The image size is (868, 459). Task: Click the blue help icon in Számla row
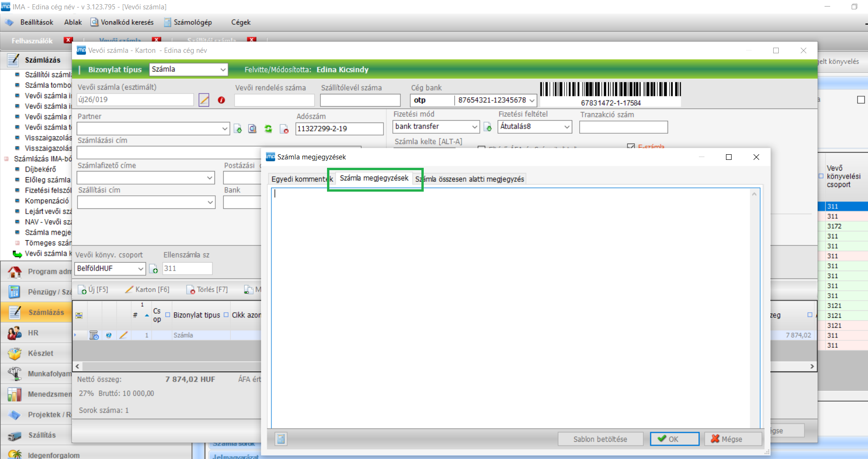point(109,335)
